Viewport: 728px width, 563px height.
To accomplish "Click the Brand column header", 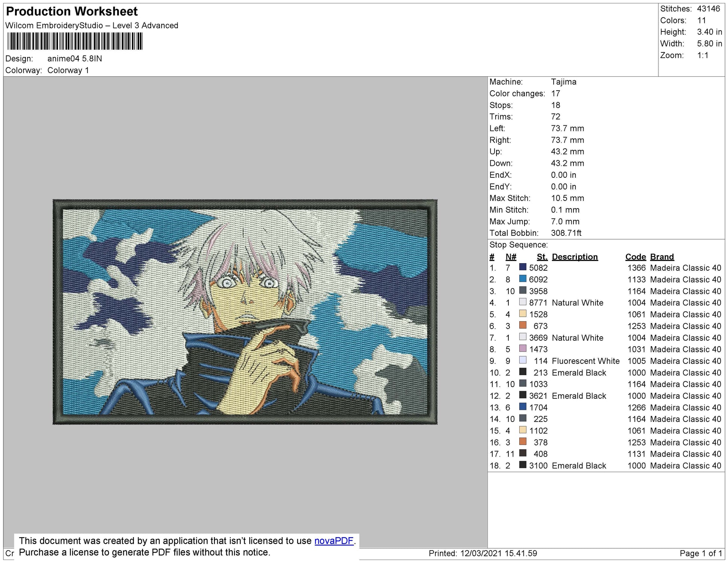I will (662, 257).
